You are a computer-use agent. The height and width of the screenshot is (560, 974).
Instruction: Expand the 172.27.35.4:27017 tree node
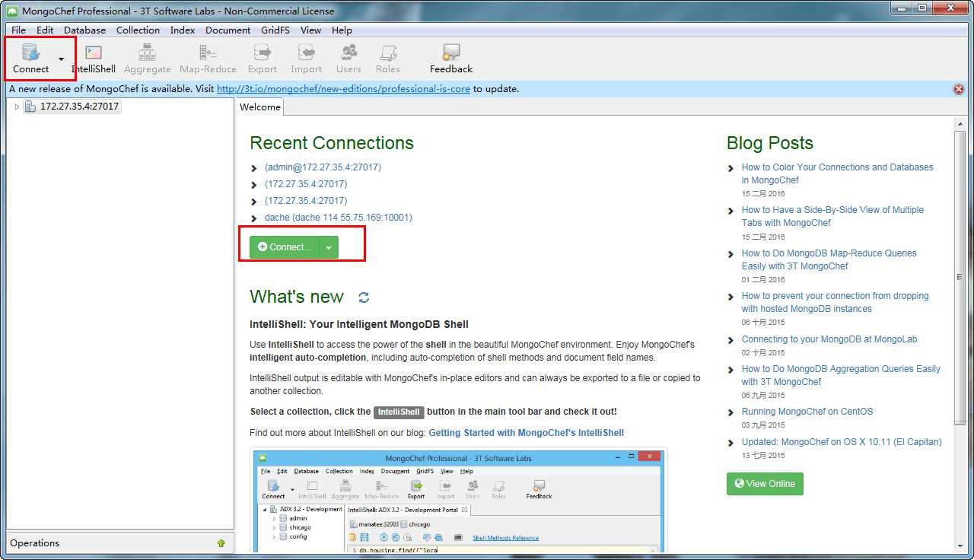(x=18, y=107)
